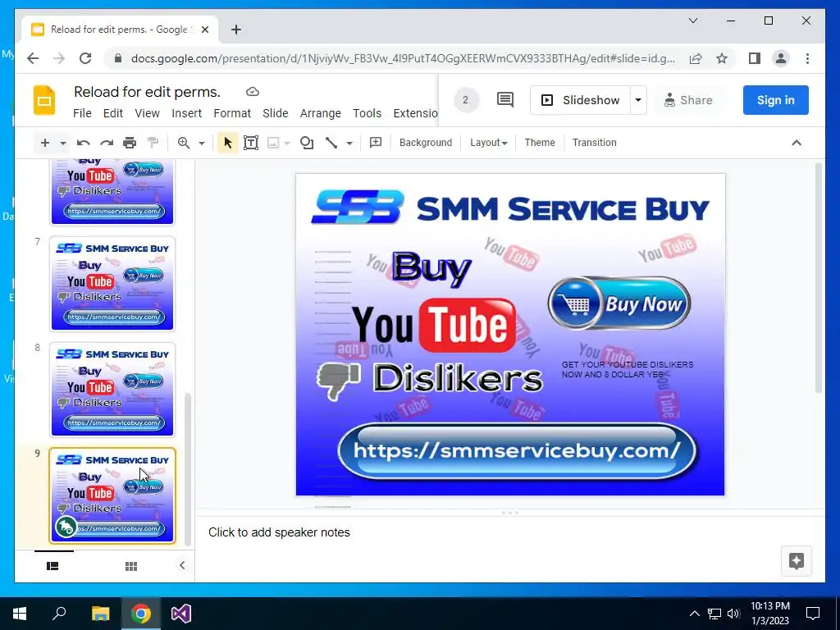Select slide 9 thumbnail
This screenshot has height=630, width=840.
(x=112, y=495)
